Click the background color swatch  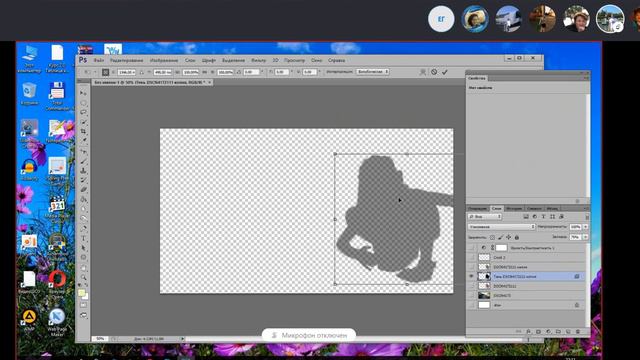tap(86, 297)
